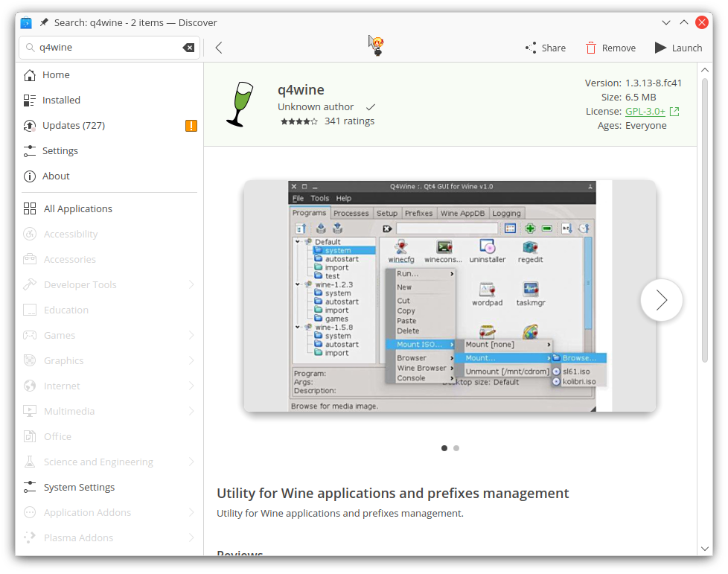Select Application Addons category
The width and height of the screenshot is (728, 574).
pyautogui.click(x=109, y=512)
